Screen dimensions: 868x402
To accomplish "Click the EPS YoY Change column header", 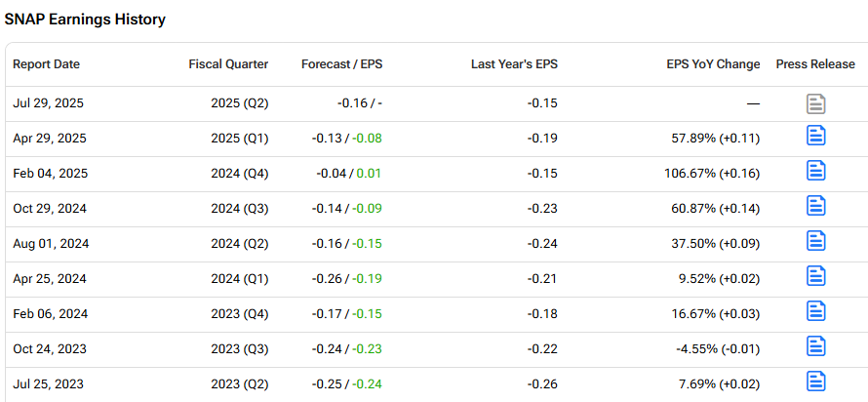I will pyautogui.click(x=714, y=64).
